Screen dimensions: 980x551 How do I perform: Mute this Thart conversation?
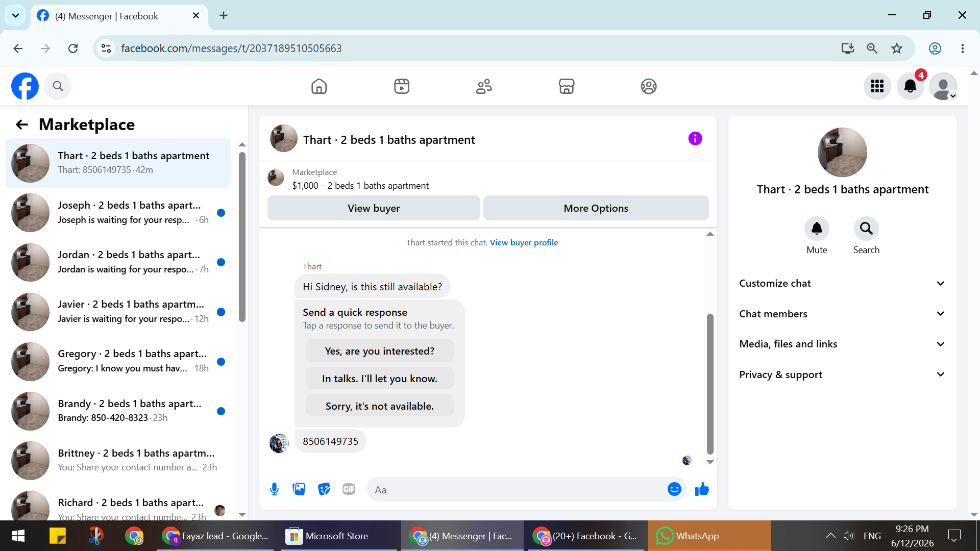click(x=817, y=229)
